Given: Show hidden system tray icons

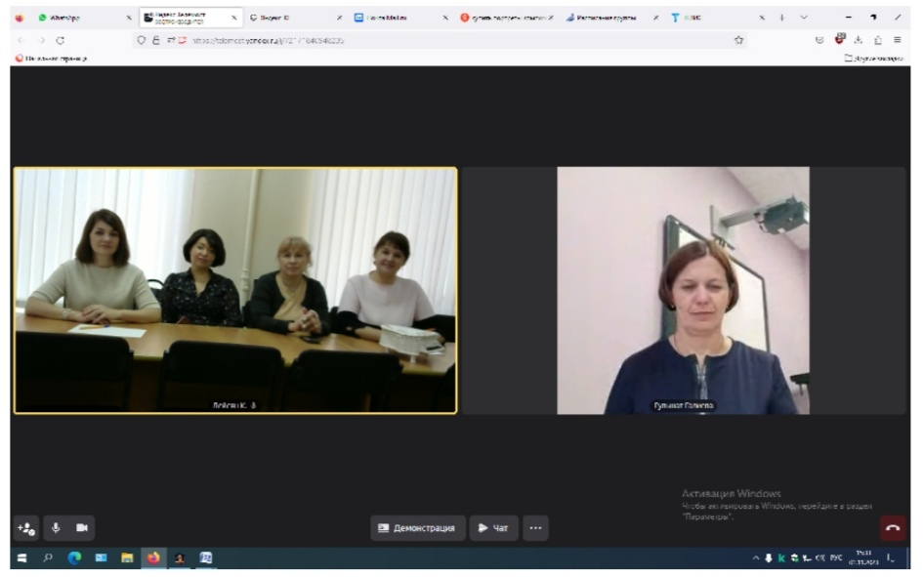Looking at the screenshot, I should (755, 558).
